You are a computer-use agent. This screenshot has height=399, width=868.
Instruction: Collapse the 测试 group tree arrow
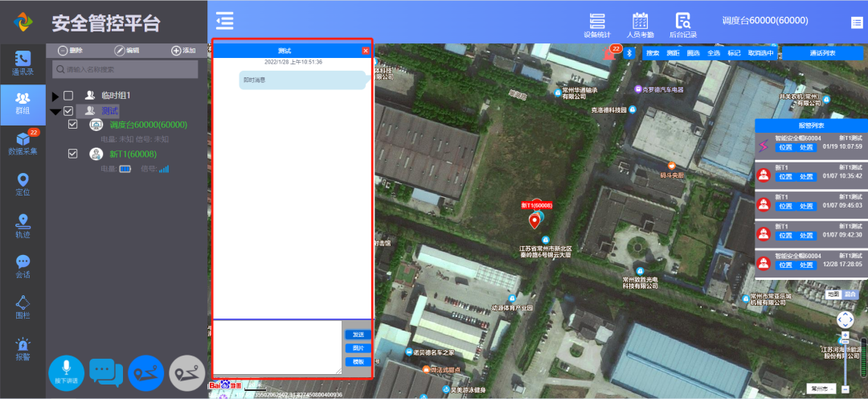(x=55, y=112)
